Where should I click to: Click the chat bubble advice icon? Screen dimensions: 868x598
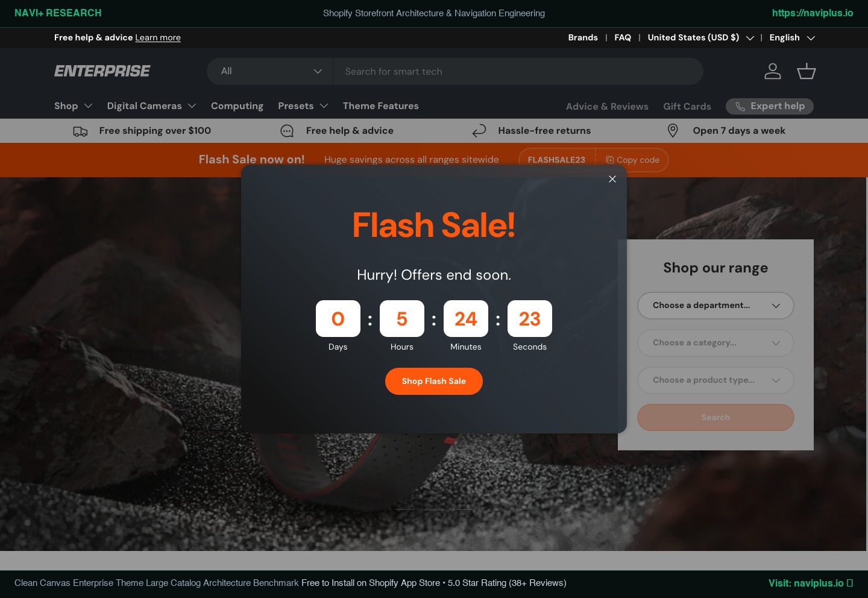click(287, 131)
